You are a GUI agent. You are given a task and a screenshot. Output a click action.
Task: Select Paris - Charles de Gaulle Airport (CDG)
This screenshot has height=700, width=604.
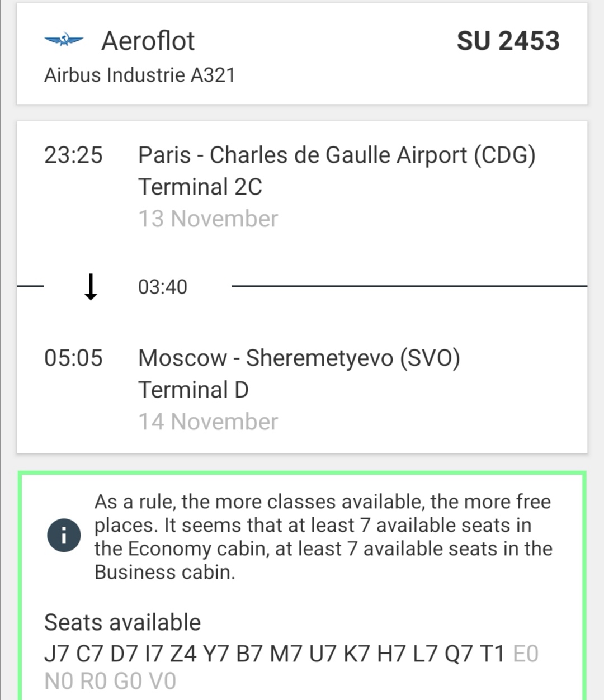pos(337,155)
